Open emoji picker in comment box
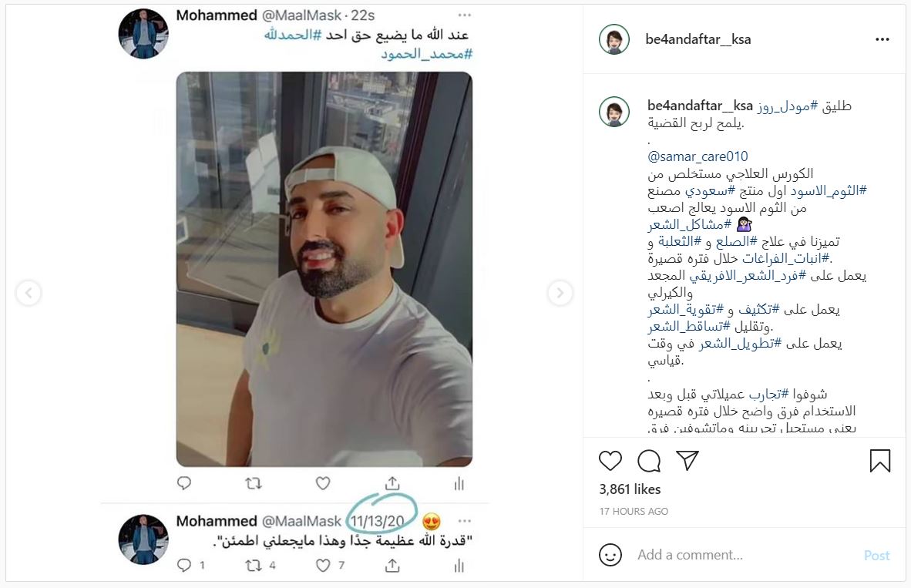 [x=610, y=555]
